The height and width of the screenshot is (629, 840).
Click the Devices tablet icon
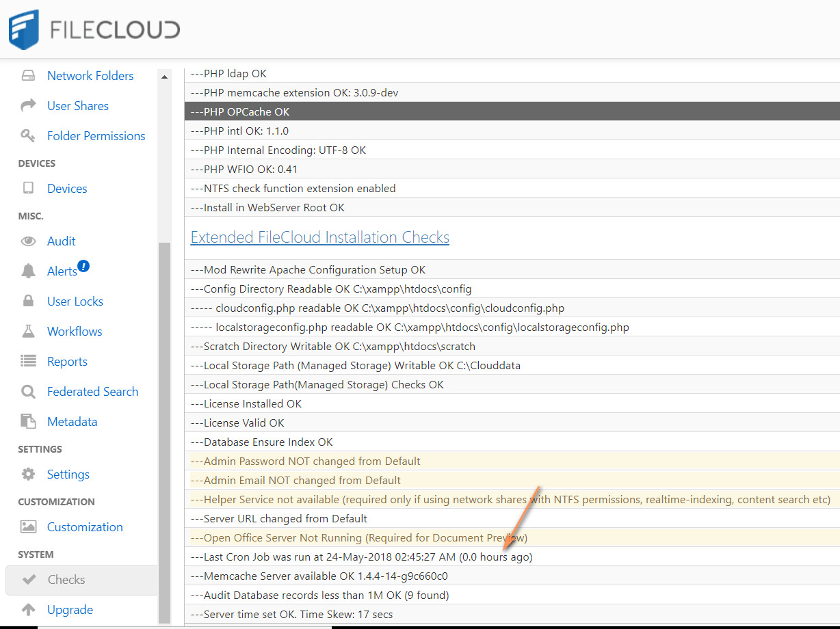coord(28,189)
